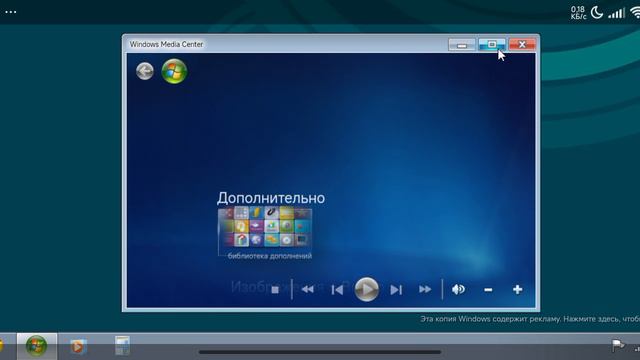The height and width of the screenshot is (360, 640).
Task: Click the Windows Media Center title text
Action: [166, 44]
